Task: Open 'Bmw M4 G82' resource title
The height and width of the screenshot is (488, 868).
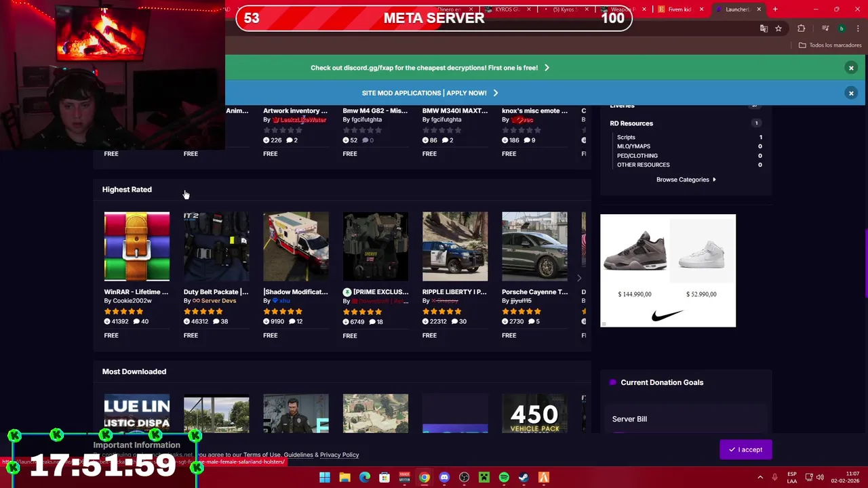Action: pos(375,110)
